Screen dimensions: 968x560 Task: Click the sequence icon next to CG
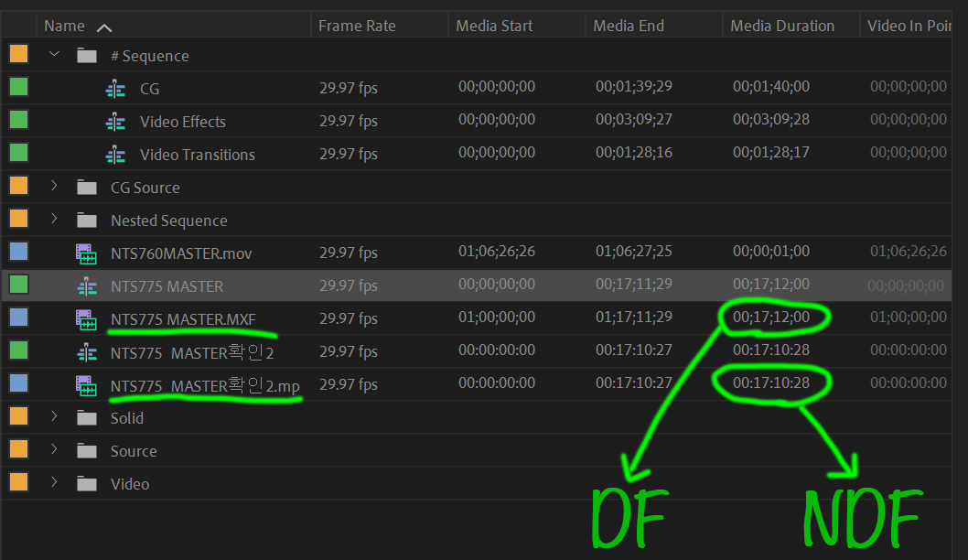114,88
